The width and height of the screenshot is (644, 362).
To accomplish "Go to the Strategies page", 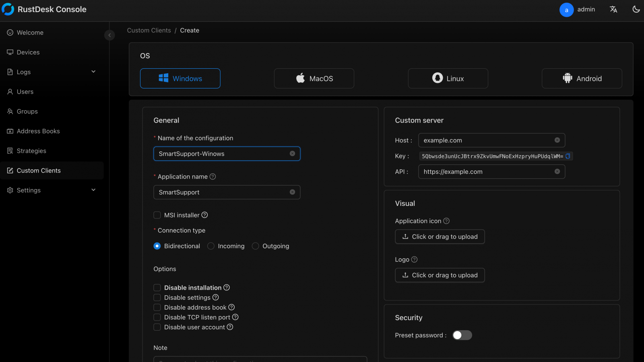I will 31,151.
